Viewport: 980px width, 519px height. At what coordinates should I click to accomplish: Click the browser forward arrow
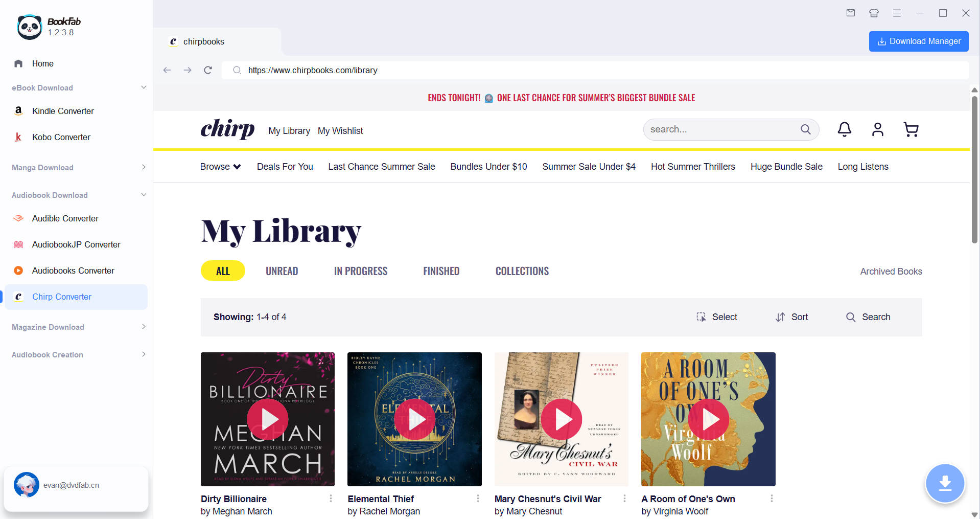188,70
